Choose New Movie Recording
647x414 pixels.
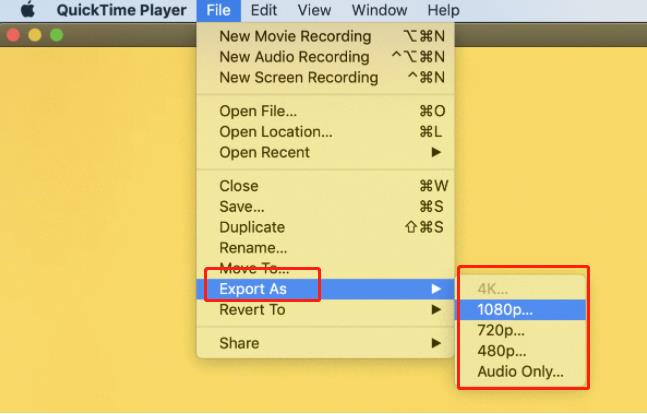(326, 36)
